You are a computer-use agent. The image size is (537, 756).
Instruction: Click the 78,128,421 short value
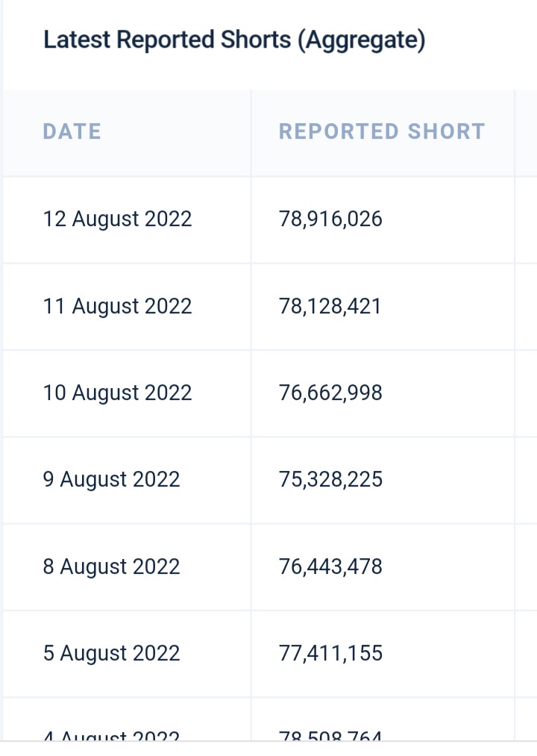[x=330, y=307]
